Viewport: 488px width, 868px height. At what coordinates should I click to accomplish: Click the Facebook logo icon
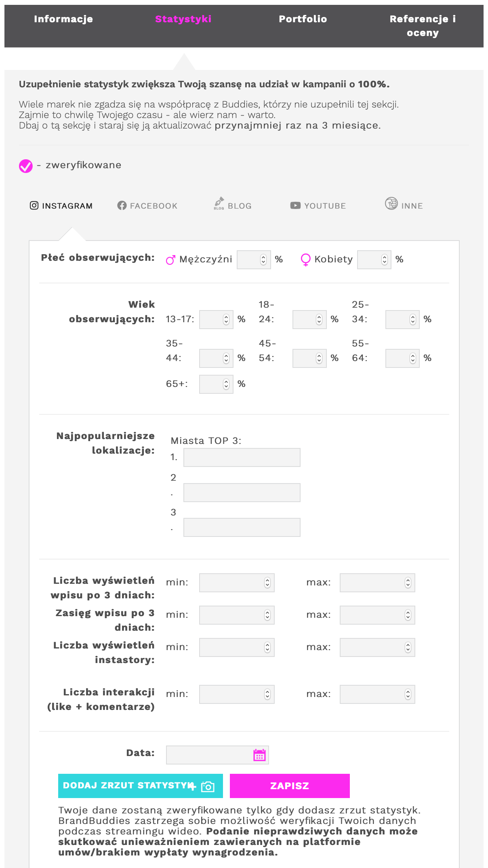tap(122, 205)
